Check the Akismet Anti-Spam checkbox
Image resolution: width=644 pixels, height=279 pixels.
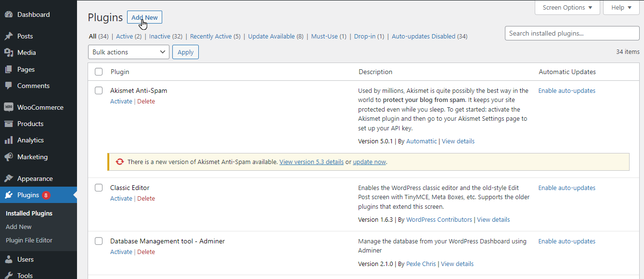tap(99, 90)
